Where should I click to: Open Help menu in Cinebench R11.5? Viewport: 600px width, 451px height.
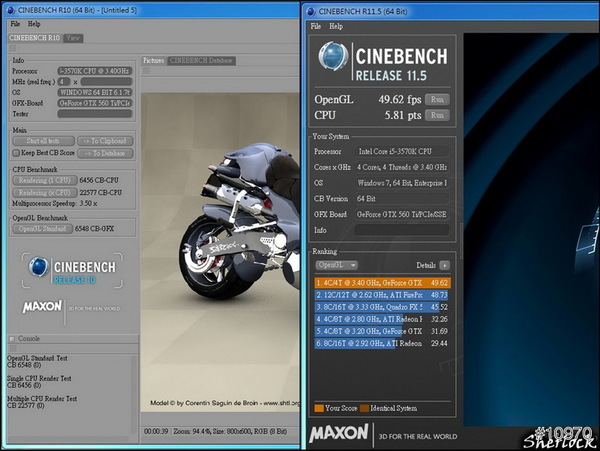[335, 25]
